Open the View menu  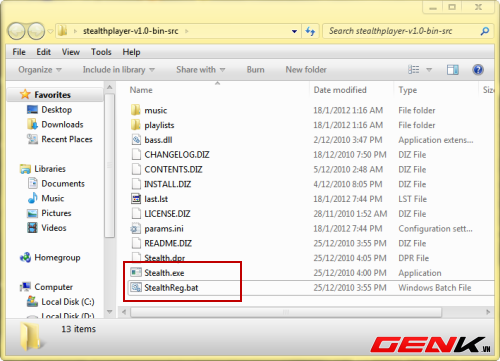click(71, 52)
